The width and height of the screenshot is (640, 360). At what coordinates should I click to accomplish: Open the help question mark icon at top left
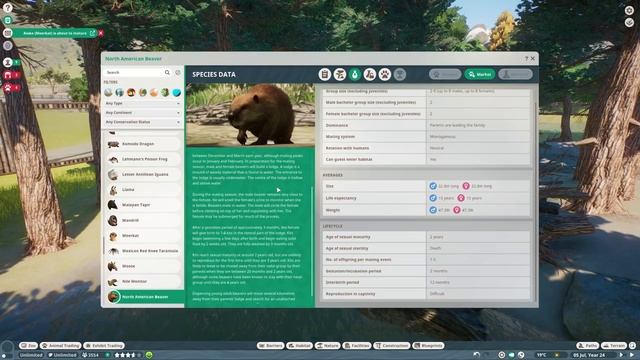[7, 8]
